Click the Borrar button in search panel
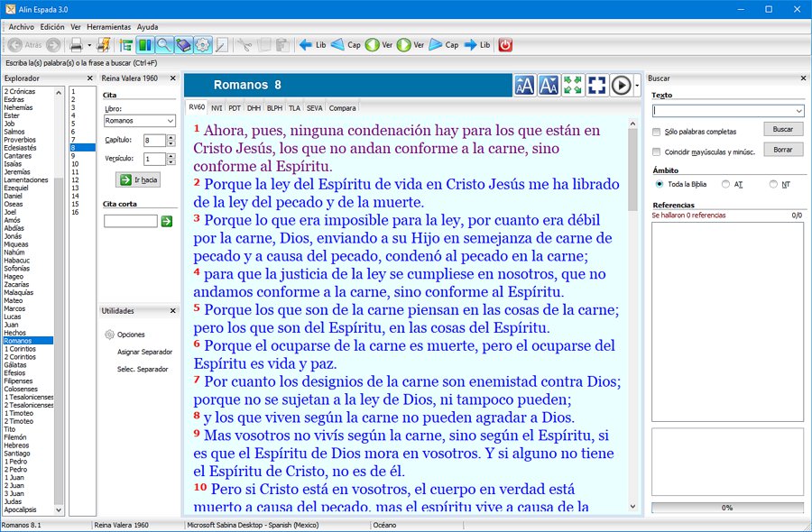 782,150
